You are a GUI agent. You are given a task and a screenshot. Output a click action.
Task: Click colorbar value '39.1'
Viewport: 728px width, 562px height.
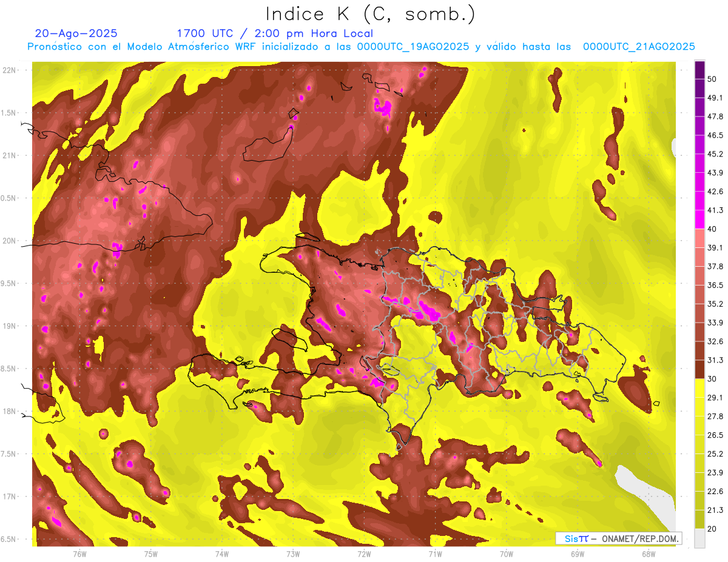715,247
